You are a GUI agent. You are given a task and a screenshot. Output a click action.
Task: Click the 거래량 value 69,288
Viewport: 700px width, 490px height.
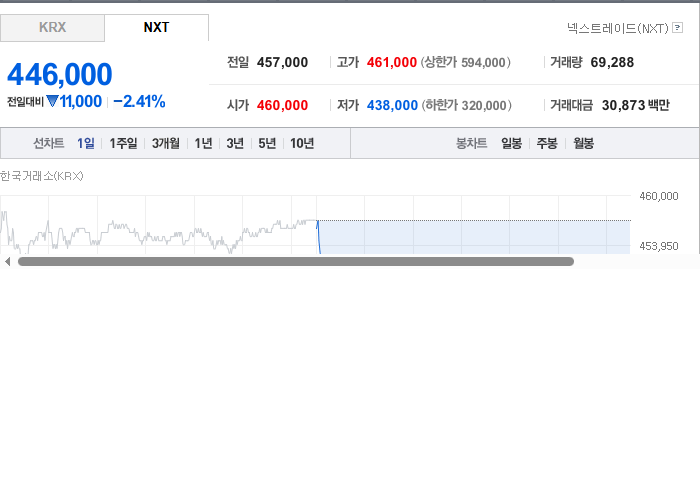612,62
